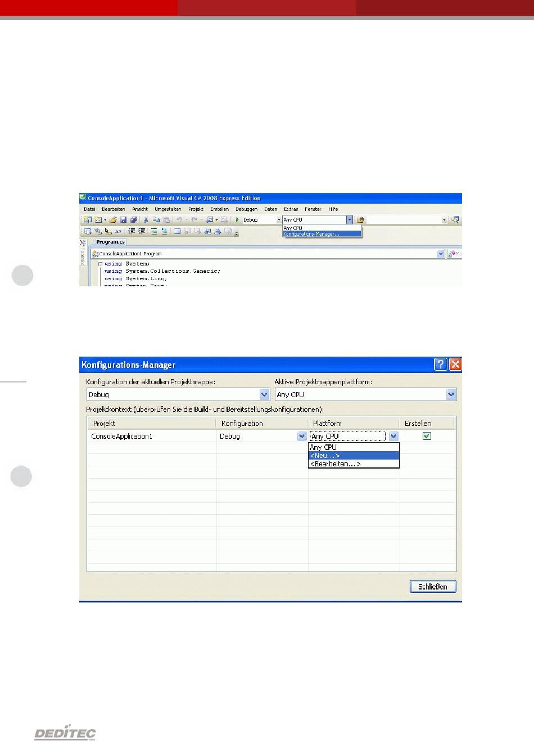Click the Projekt column header
This screenshot has width=534, height=756.
click(151, 423)
